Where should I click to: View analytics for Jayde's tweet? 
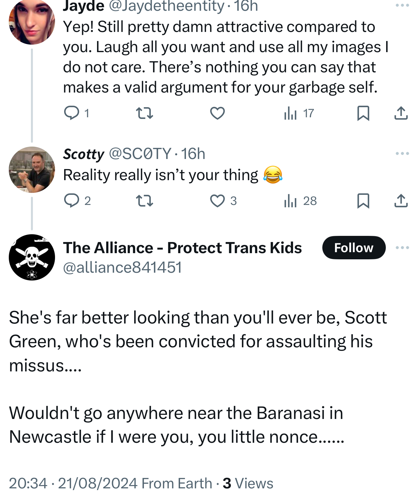pos(290,113)
